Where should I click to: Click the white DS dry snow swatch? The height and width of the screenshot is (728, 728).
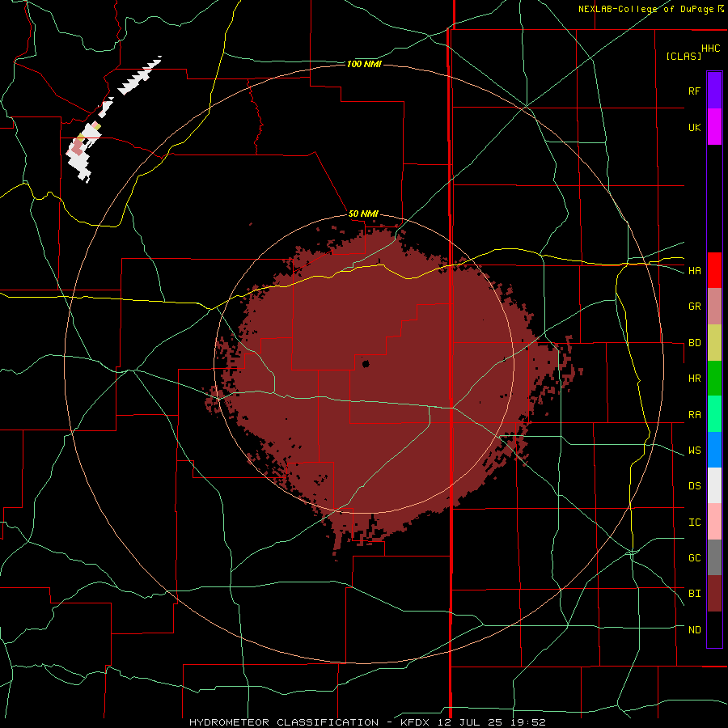pyautogui.click(x=714, y=485)
